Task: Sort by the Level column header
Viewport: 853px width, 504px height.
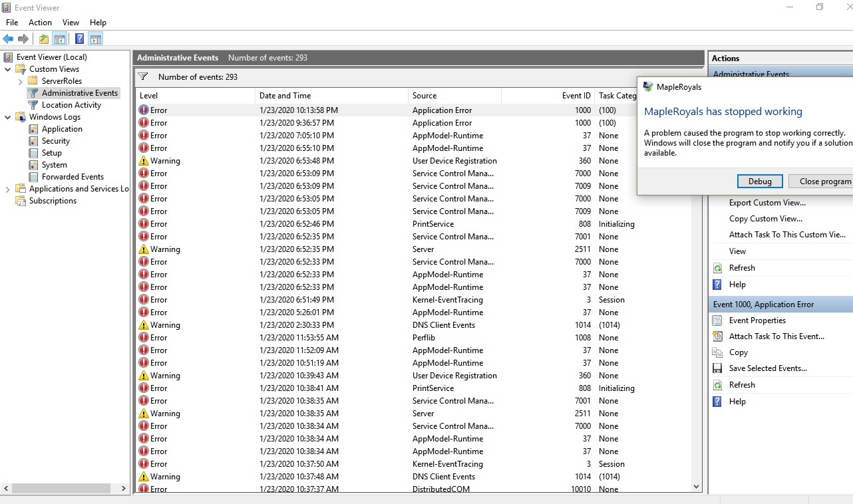Action: pos(195,96)
